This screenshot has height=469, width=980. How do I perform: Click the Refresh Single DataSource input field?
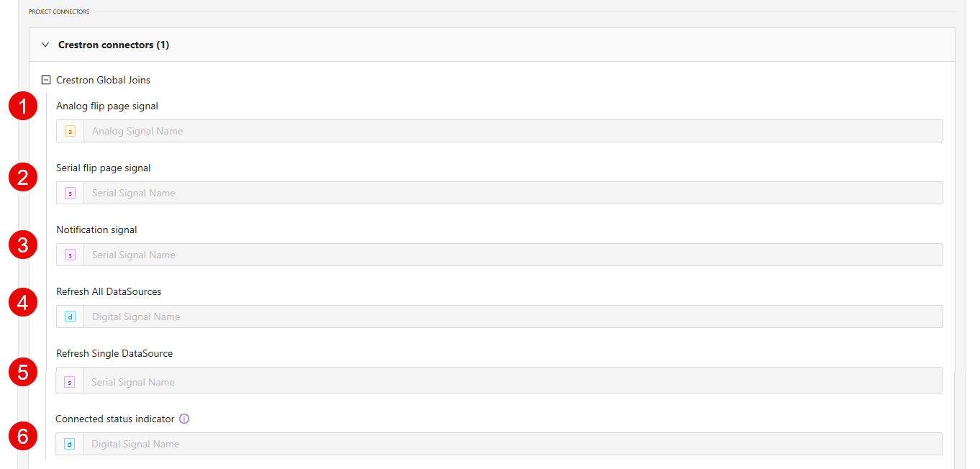tap(512, 382)
